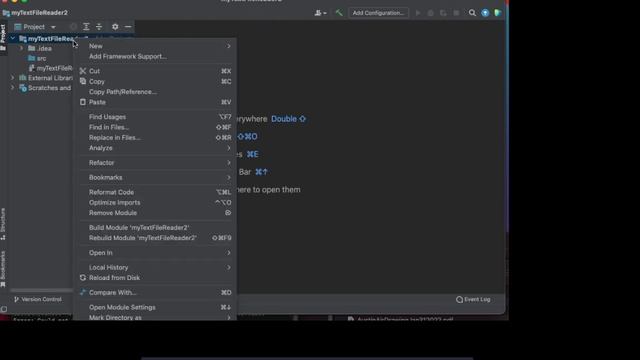The image size is (640, 360).
Task: Open Version Control tool window
Action: pyautogui.click(x=38, y=299)
